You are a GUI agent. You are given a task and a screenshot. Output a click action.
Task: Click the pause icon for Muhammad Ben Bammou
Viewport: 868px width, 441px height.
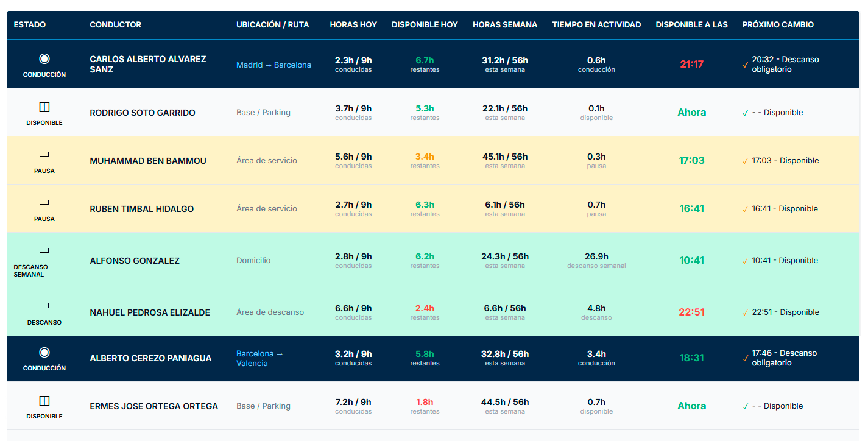[x=44, y=155]
